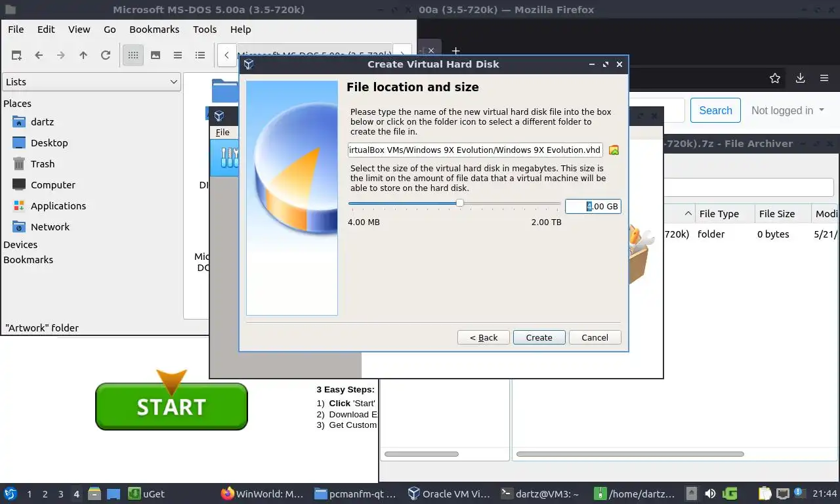Open new tab in file manager toolbar

tap(16, 56)
